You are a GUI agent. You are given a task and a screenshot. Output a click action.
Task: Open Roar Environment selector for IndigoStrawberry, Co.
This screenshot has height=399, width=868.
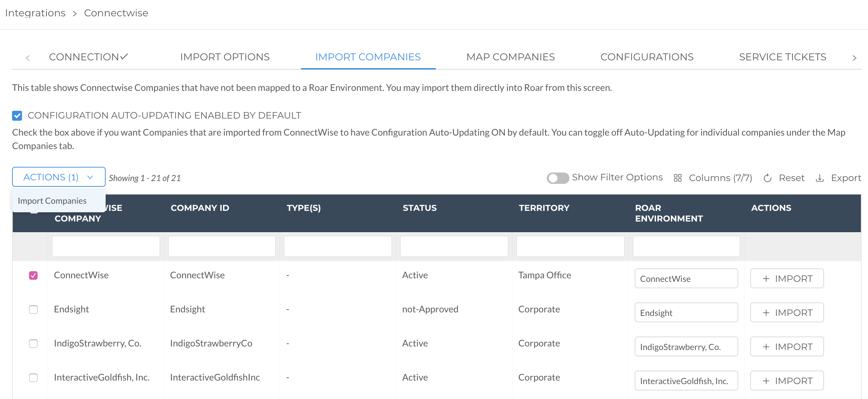pyautogui.click(x=686, y=346)
